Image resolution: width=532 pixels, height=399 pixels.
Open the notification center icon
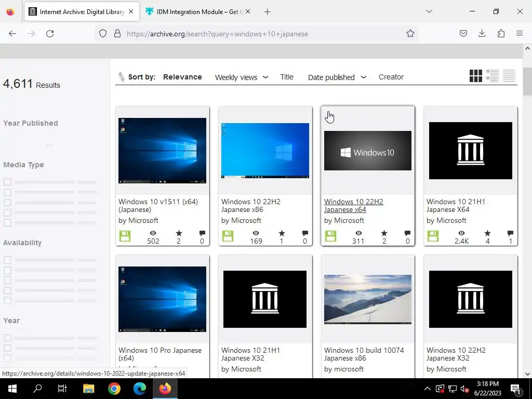tap(515, 389)
